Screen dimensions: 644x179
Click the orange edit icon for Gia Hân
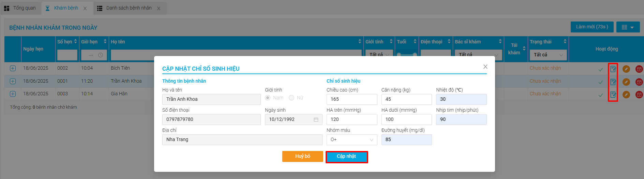click(626, 95)
